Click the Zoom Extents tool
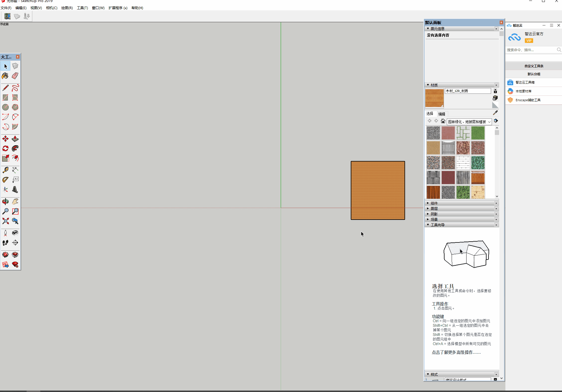The image size is (562, 392). coord(5,221)
